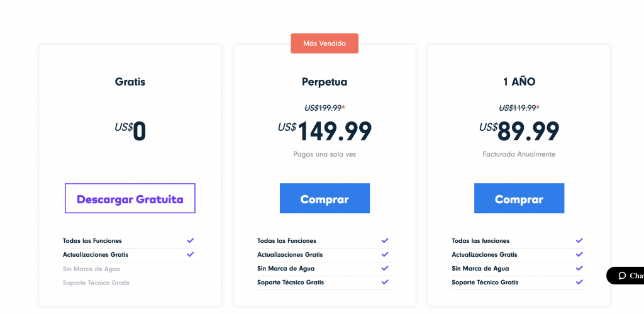Click Comprar under the 1 AÑO plan

click(x=519, y=198)
